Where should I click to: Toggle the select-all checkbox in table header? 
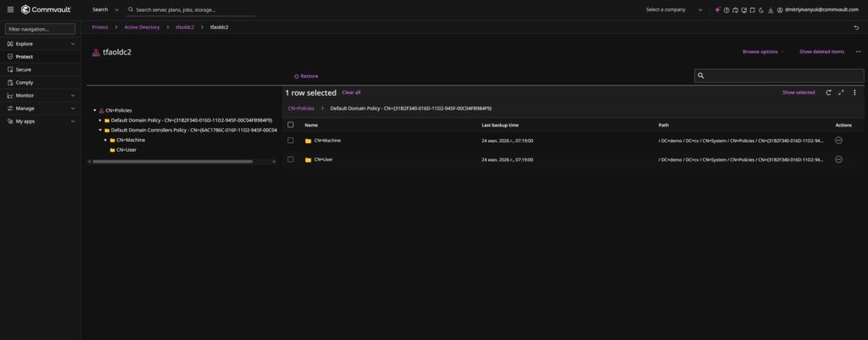[x=291, y=125]
